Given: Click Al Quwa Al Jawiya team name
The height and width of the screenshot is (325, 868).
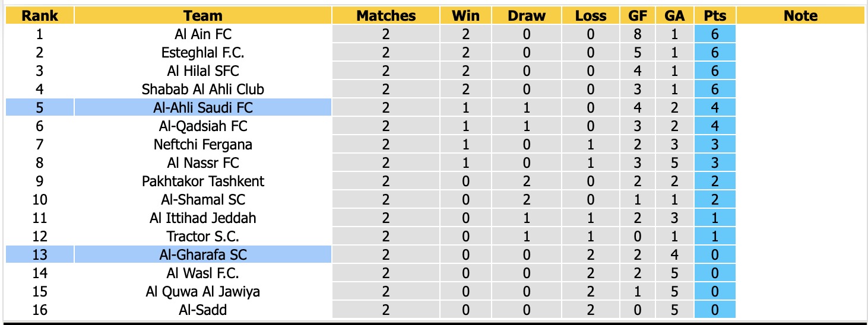Looking at the screenshot, I should [203, 292].
